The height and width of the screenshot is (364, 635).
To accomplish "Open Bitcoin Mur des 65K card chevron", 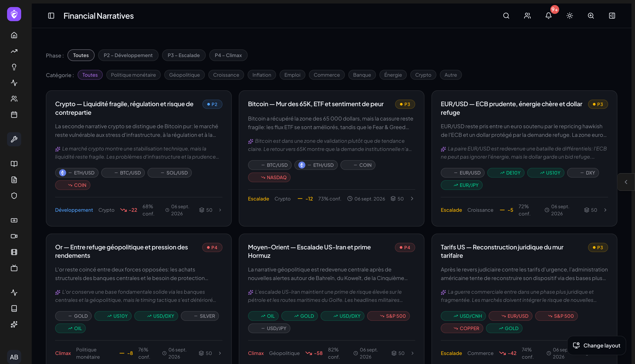I will click(412, 199).
